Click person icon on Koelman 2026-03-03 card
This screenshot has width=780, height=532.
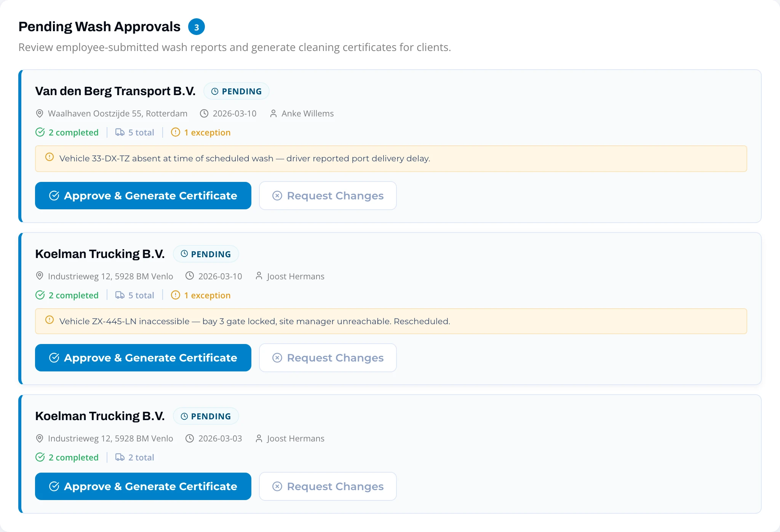[x=259, y=438]
